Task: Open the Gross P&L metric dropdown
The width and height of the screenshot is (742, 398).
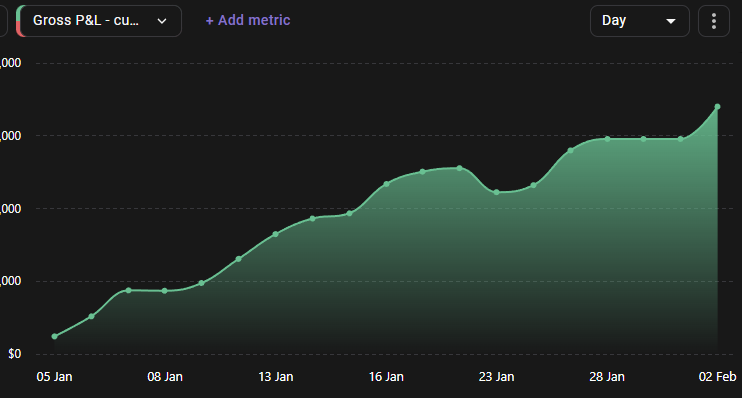Action: [x=99, y=21]
